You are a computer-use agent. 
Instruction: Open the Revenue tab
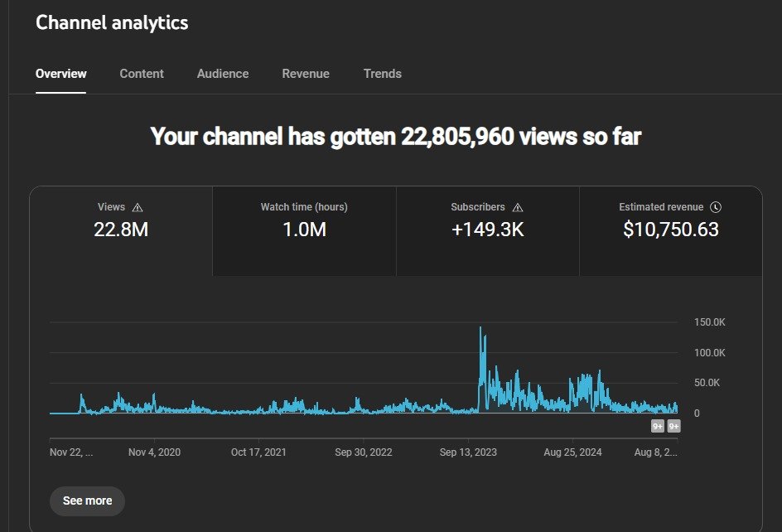306,74
